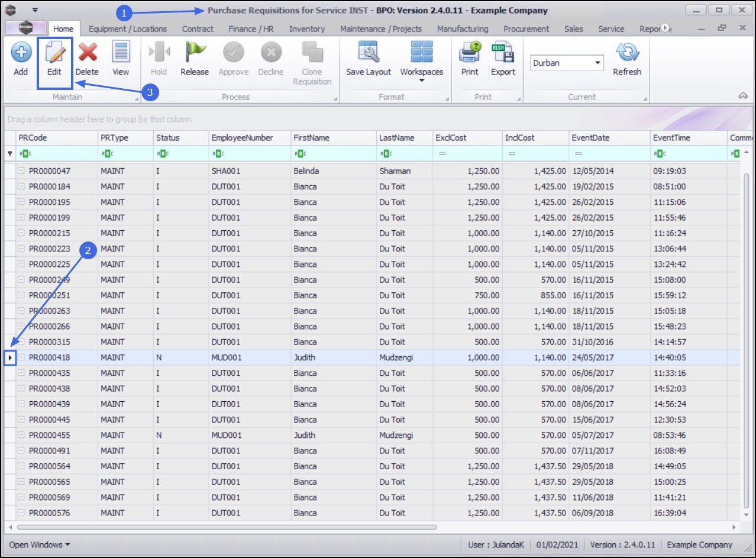The image size is (756, 558).
Task: Open the Open Windows menu
Action: [39, 544]
